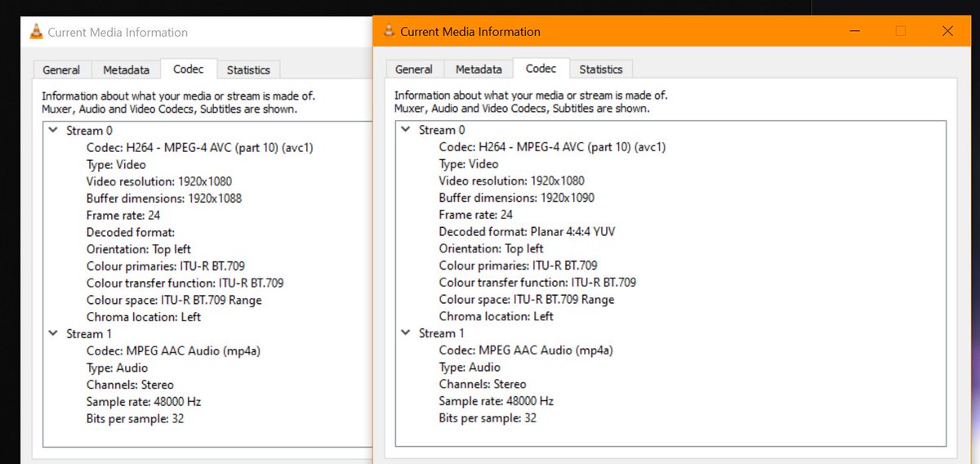Select Codec tab in left window
Viewport: 980px width, 464px height.
coord(189,69)
